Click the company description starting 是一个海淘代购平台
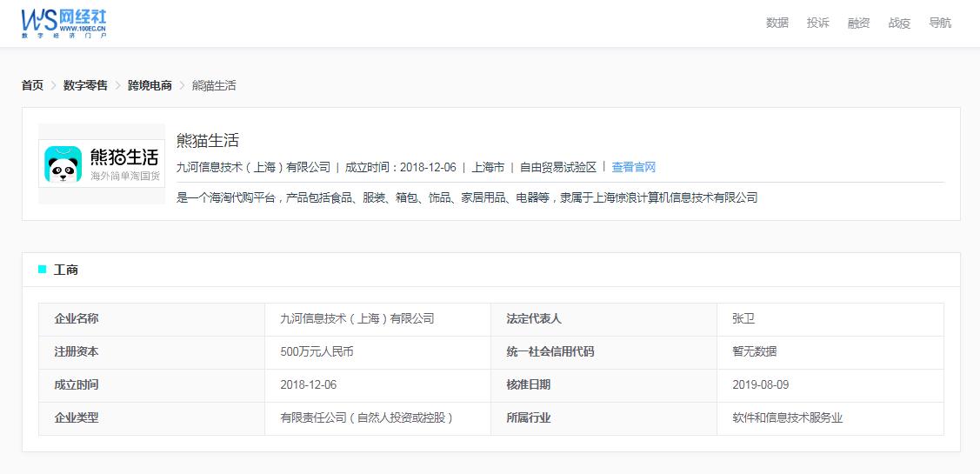980x474 pixels. 467,198
